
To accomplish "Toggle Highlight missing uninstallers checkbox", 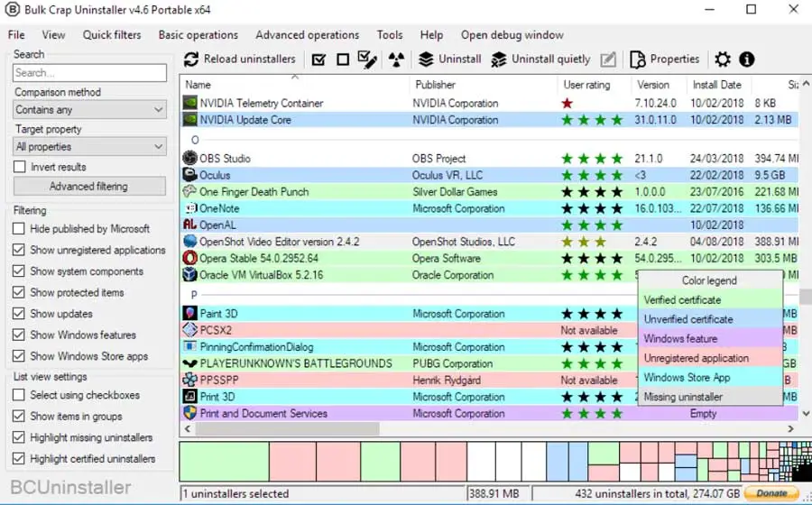I will click(19, 436).
